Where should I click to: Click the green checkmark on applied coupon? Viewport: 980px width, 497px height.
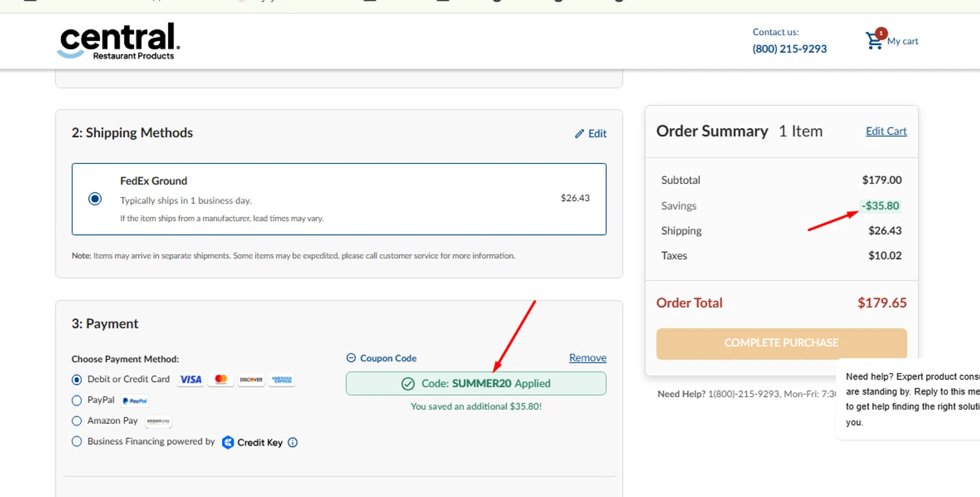tap(408, 383)
